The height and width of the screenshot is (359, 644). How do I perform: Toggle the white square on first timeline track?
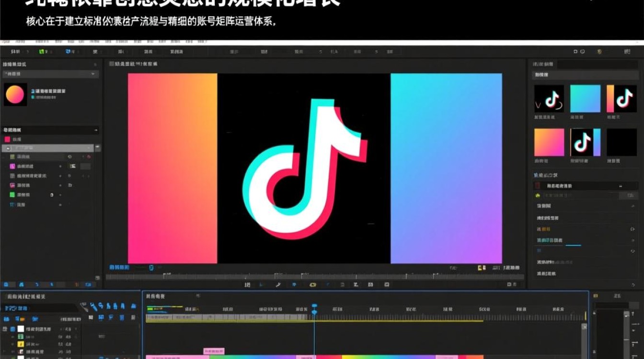(x=21, y=329)
